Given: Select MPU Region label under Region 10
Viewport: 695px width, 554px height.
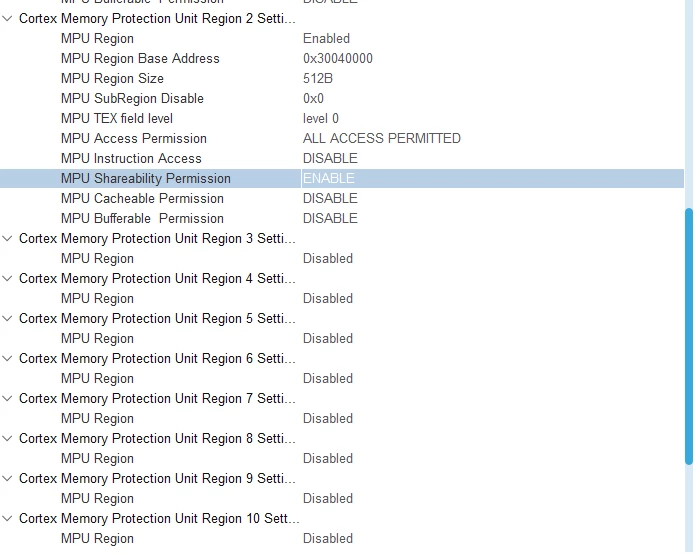Looking at the screenshot, I should pyautogui.click(x=97, y=538).
